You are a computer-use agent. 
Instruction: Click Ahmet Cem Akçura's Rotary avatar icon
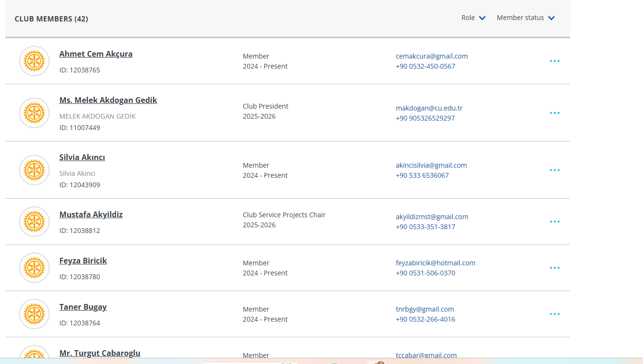pyautogui.click(x=34, y=61)
